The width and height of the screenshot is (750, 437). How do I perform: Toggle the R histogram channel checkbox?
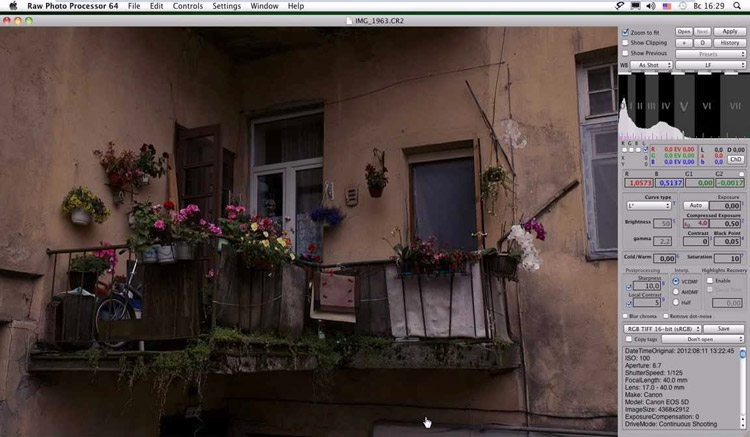click(624, 150)
